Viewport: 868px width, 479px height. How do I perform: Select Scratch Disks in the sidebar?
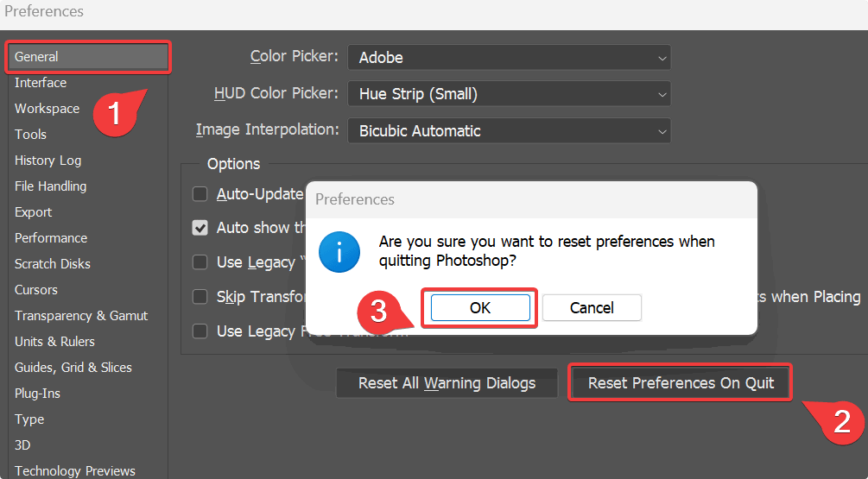[53, 264]
